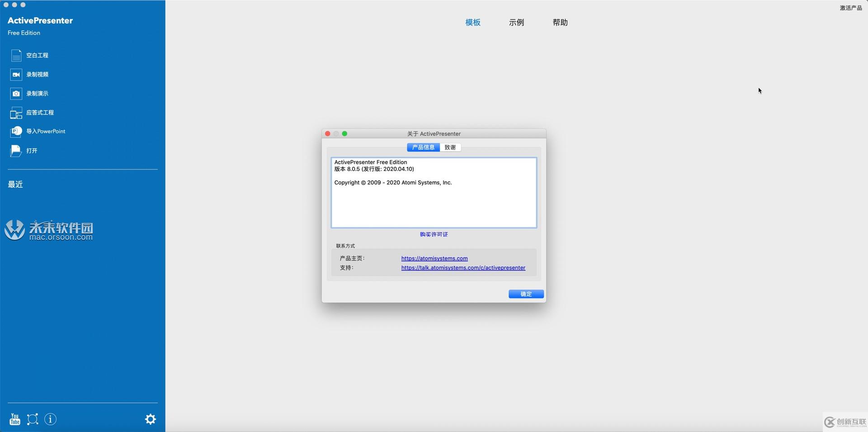868x432 pixels.
Task: Open the YouTube icon in sidebar footer
Action: [x=15, y=419]
